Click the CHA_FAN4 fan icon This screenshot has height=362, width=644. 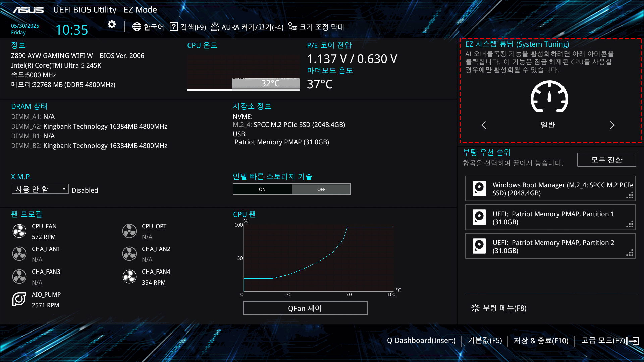point(129,277)
